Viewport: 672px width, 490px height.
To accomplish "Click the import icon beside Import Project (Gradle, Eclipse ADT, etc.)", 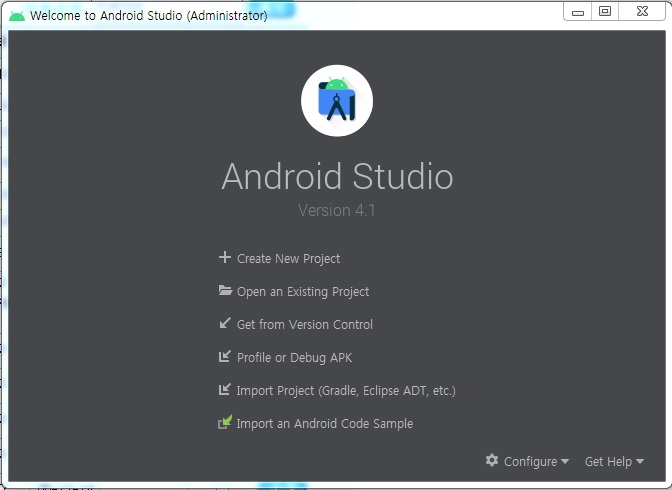I will tap(225, 389).
